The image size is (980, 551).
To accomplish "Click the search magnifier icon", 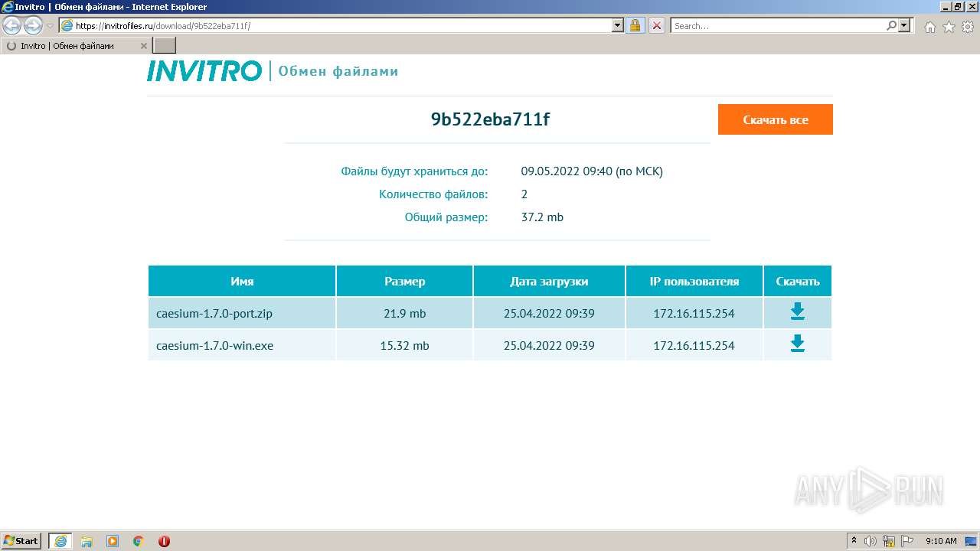I will coord(891,26).
